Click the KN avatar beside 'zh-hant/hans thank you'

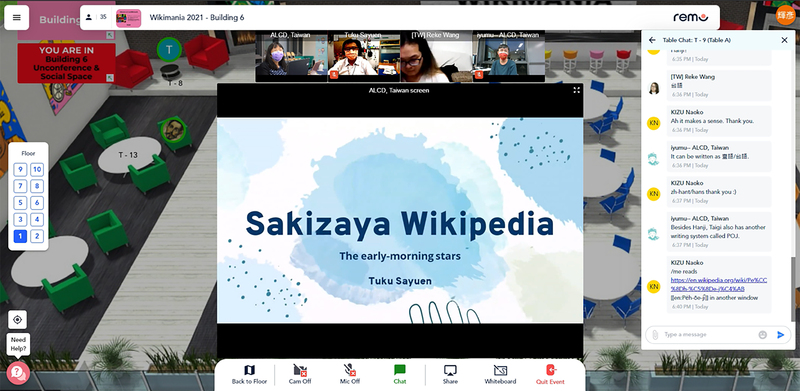654,194
